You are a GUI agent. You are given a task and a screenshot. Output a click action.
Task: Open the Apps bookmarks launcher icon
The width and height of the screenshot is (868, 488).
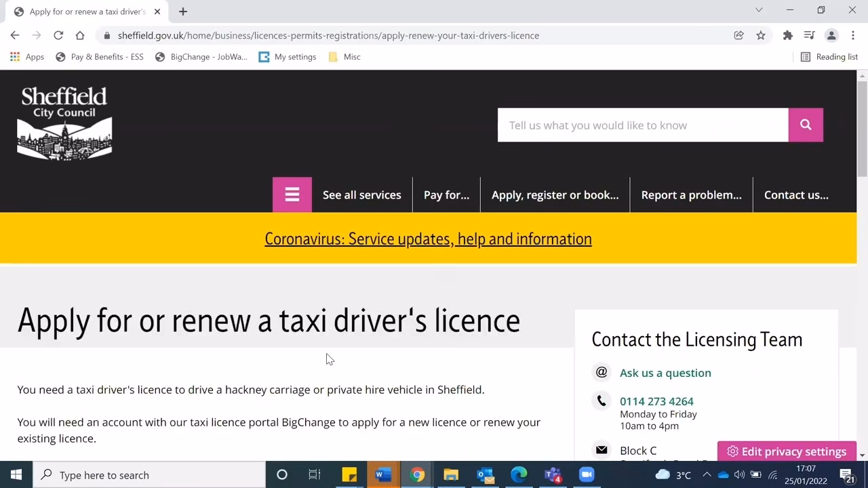pyautogui.click(x=15, y=56)
